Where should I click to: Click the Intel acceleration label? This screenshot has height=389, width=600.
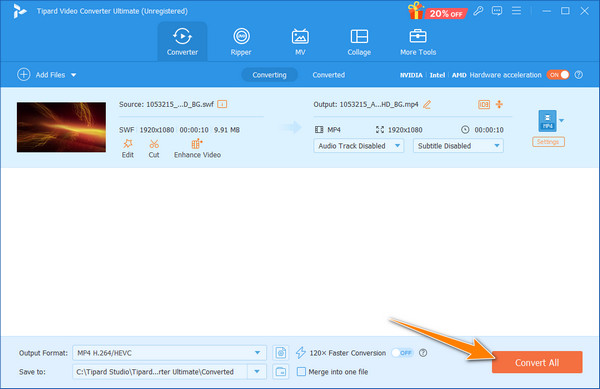tap(437, 75)
